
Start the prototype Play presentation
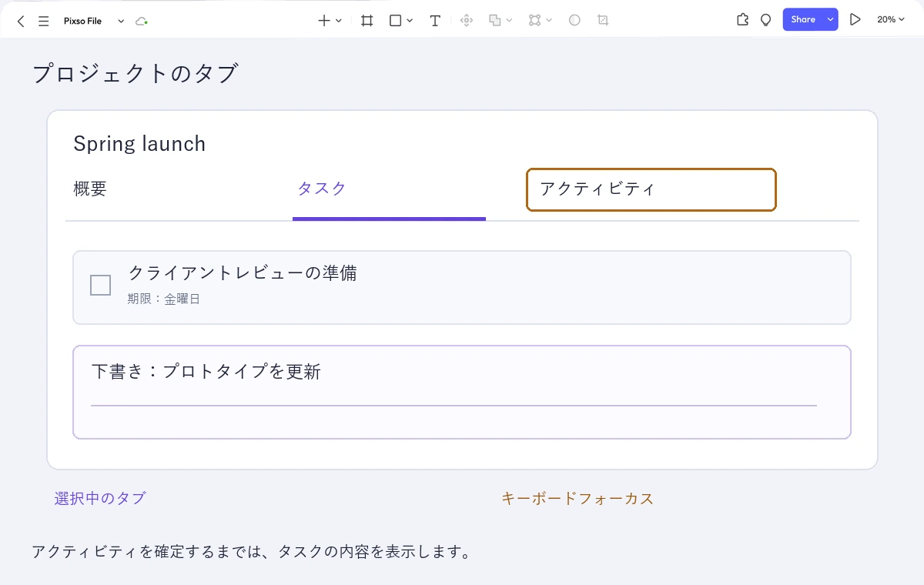pyautogui.click(x=855, y=20)
